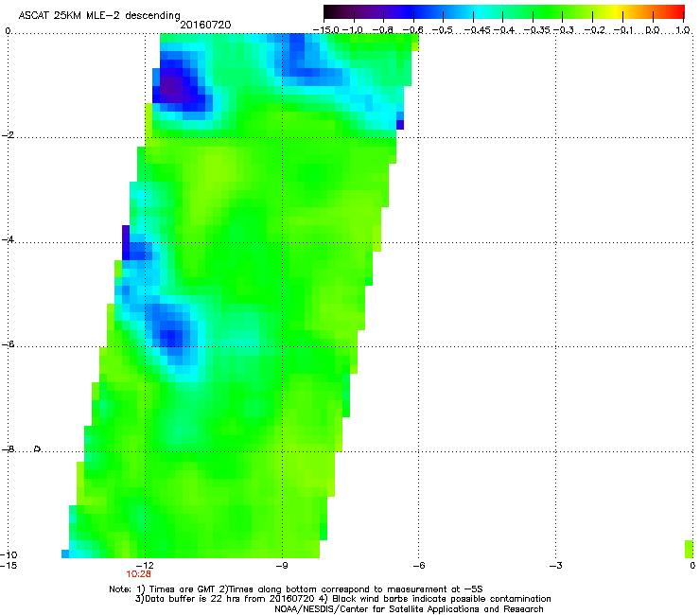Select the color bar label '-0.2'
This screenshot has height=615, width=700.
pyautogui.click(x=595, y=30)
